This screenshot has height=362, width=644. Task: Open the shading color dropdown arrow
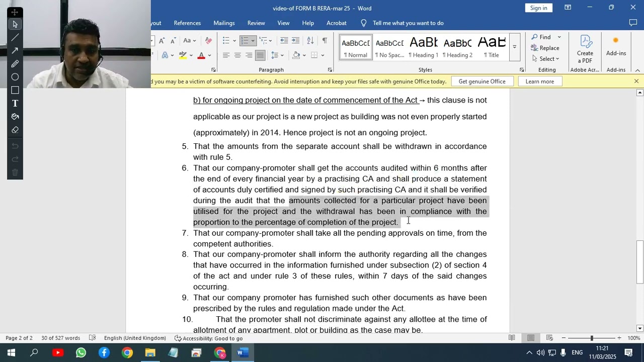coord(304,55)
